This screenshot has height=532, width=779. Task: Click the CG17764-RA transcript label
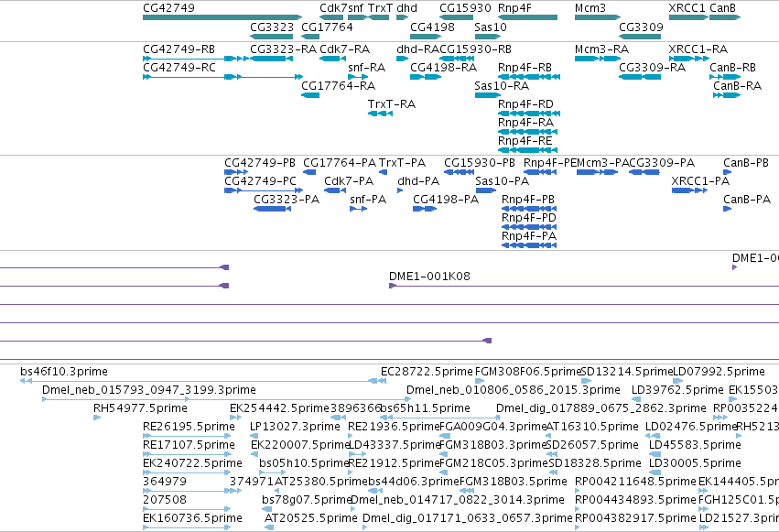[x=339, y=86]
